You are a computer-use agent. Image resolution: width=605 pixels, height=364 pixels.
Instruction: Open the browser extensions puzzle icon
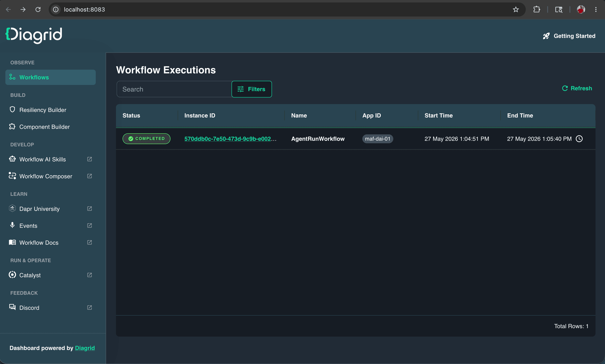click(x=537, y=9)
